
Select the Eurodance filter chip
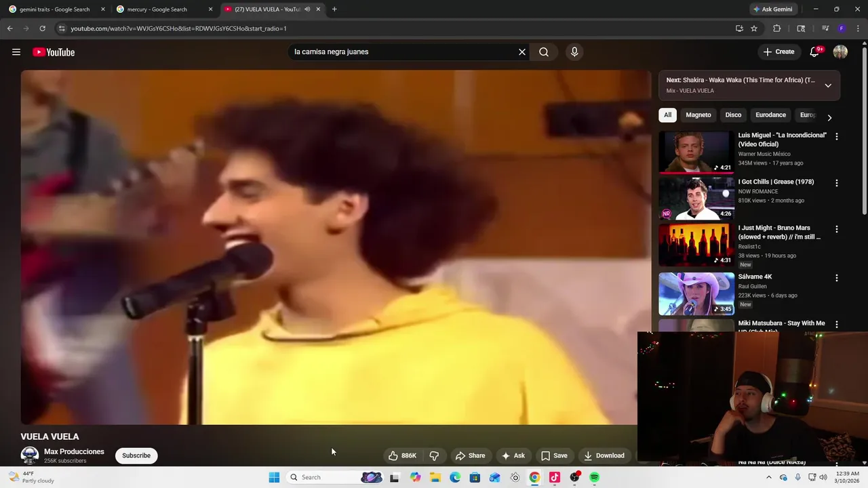coord(770,115)
